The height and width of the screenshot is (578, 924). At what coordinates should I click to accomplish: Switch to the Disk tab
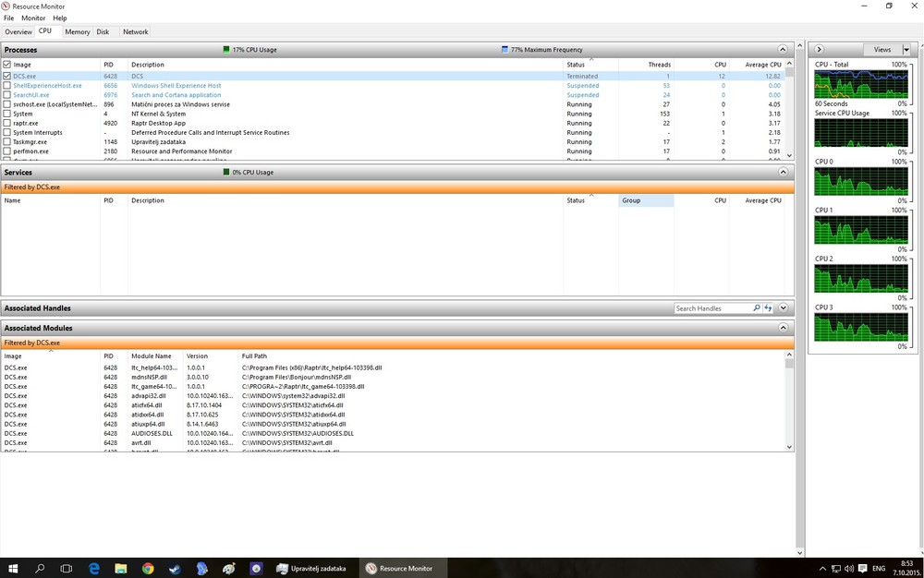click(x=103, y=31)
